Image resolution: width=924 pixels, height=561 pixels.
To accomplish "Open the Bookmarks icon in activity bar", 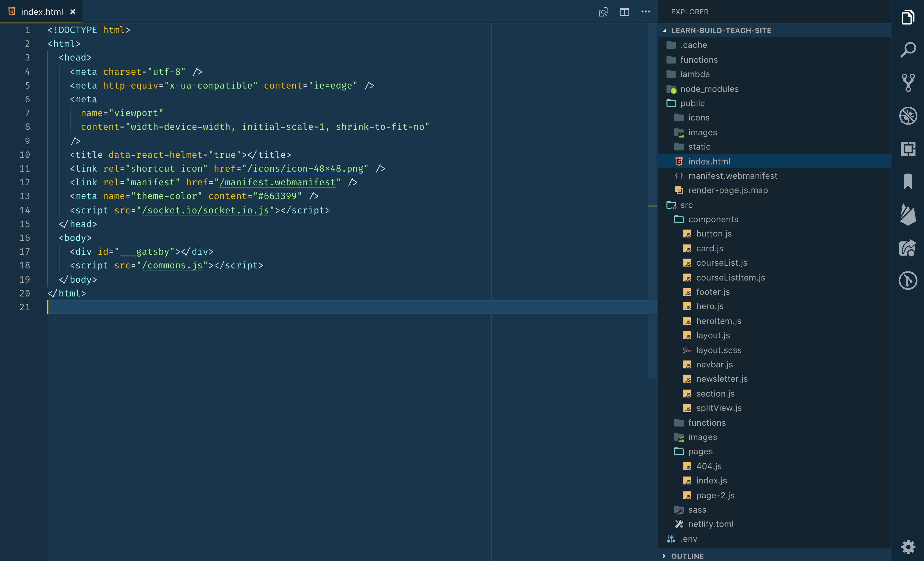I will [908, 182].
